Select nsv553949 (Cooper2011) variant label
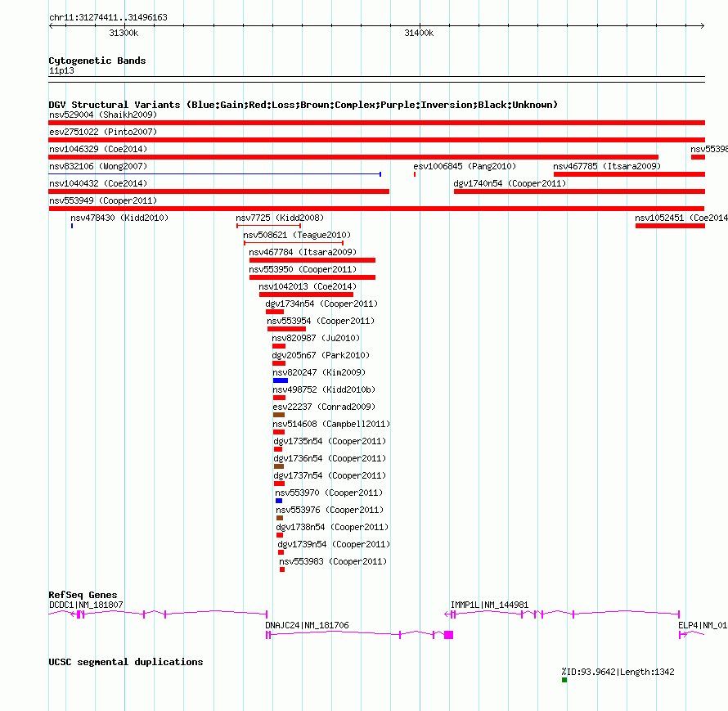The width and height of the screenshot is (728, 711). [x=103, y=200]
